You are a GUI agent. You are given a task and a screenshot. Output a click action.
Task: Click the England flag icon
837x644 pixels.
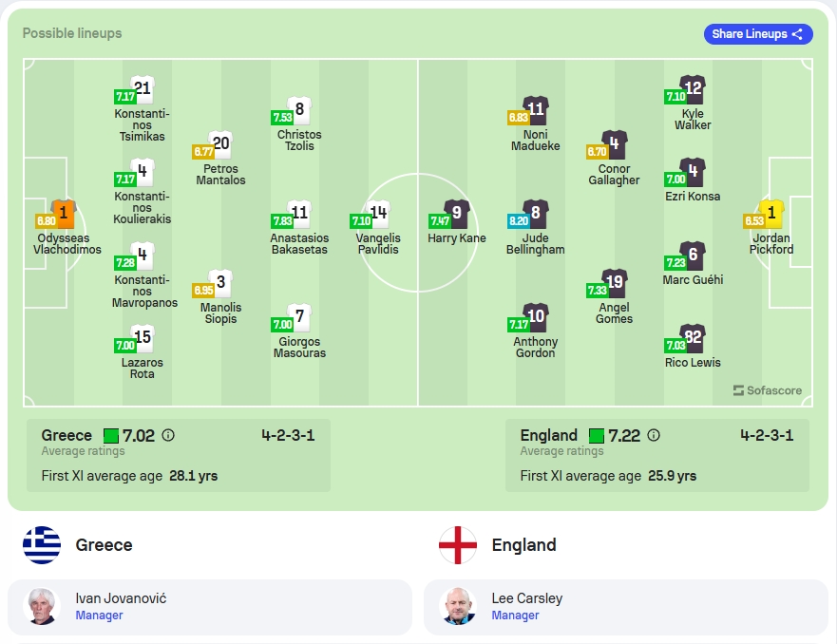[458, 545]
